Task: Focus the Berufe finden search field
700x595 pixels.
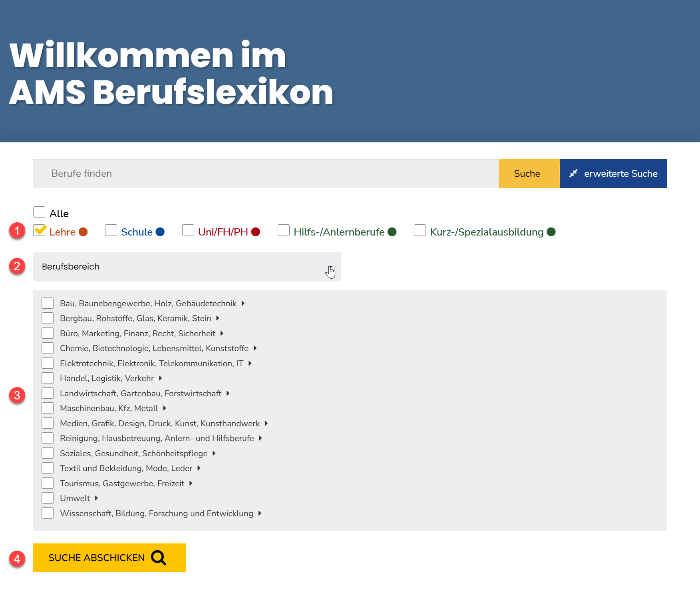Action: (266, 174)
